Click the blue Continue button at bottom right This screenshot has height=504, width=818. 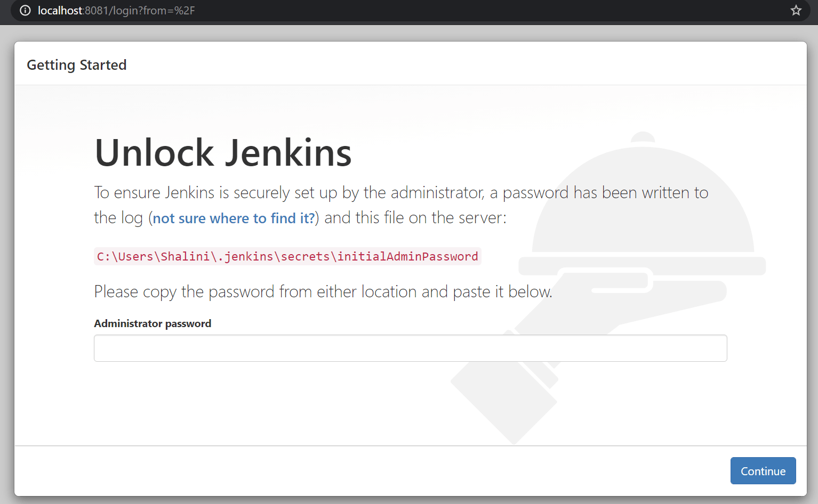tap(763, 470)
